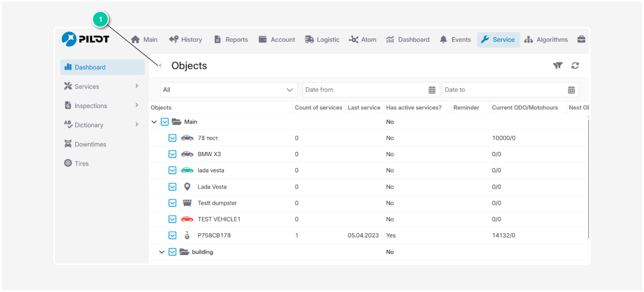The image size is (644, 292).
Task: Collapse the Main folder tree
Action: pyautogui.click(x=154, y=122)
